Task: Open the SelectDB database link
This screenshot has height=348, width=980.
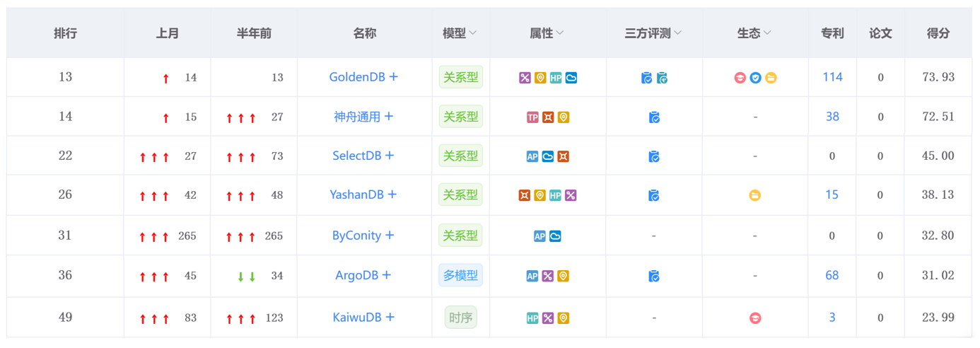Action: [x=357, y=156]
